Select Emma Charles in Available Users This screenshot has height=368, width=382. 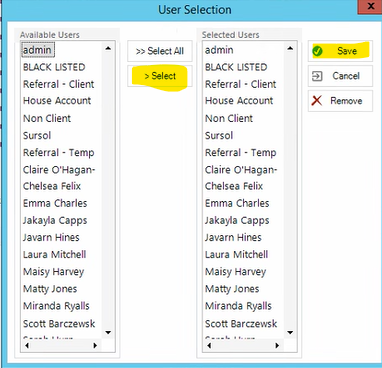(55, 203)
